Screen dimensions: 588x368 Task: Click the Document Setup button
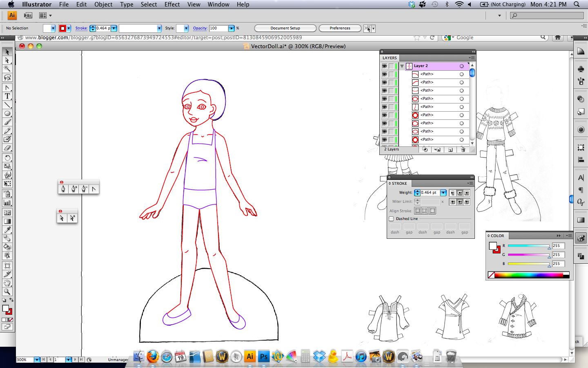[x=285, y=28]
